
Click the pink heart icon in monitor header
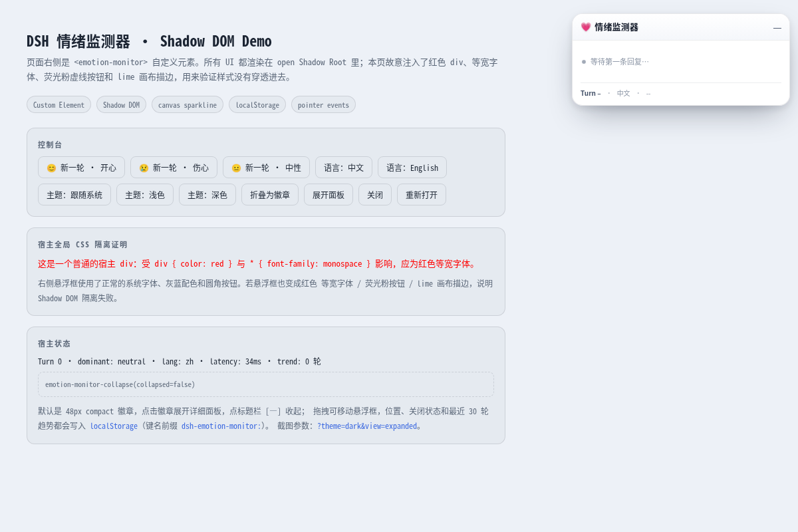pos(586,27)
